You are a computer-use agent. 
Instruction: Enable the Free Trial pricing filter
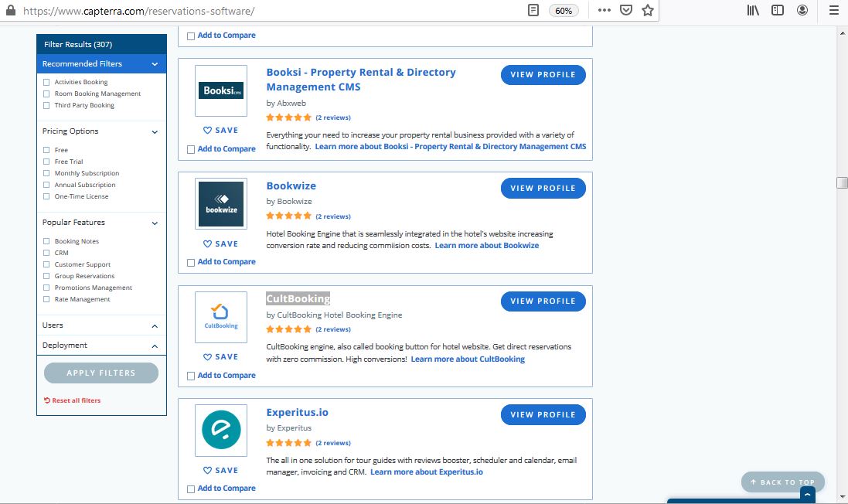(x=46, y=161)
